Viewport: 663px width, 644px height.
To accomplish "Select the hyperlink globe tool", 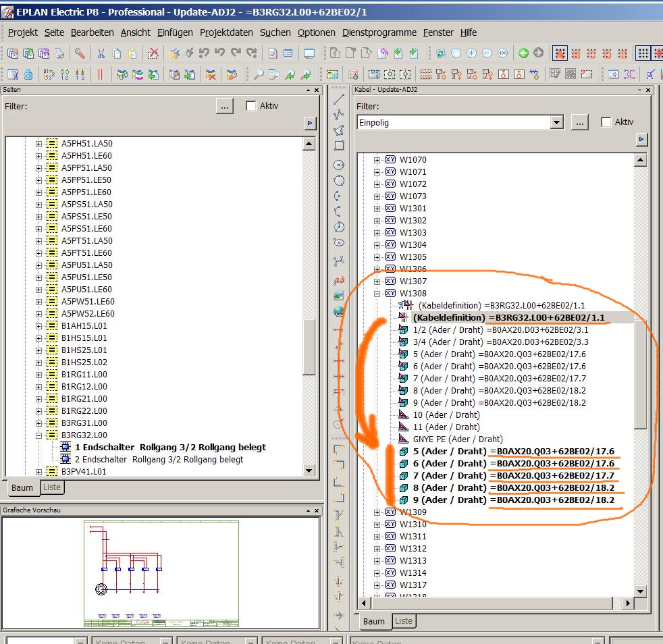I will coord(339,312).
